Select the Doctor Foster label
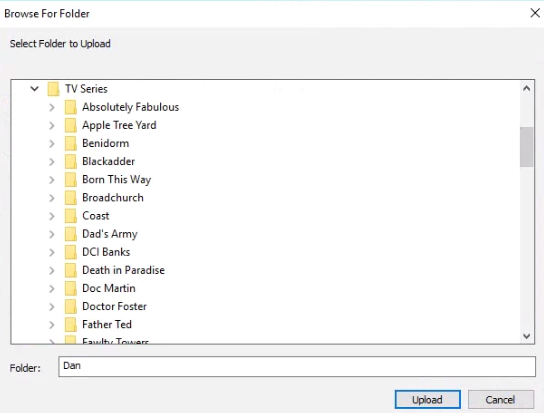This screenshot has height=413, width=544. pyautogui.click(x=114, y=306)
